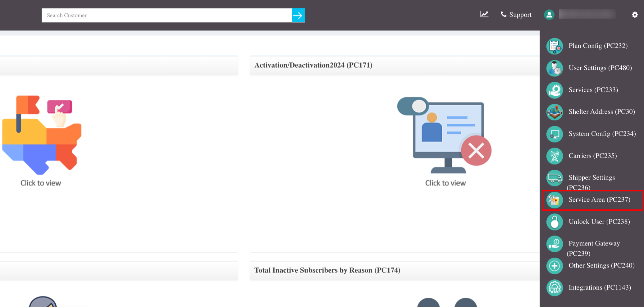This screenshot has height=307, width=644.
Task: Select Shelter Address (PC30) menu entry
Action: pos(602,112)
